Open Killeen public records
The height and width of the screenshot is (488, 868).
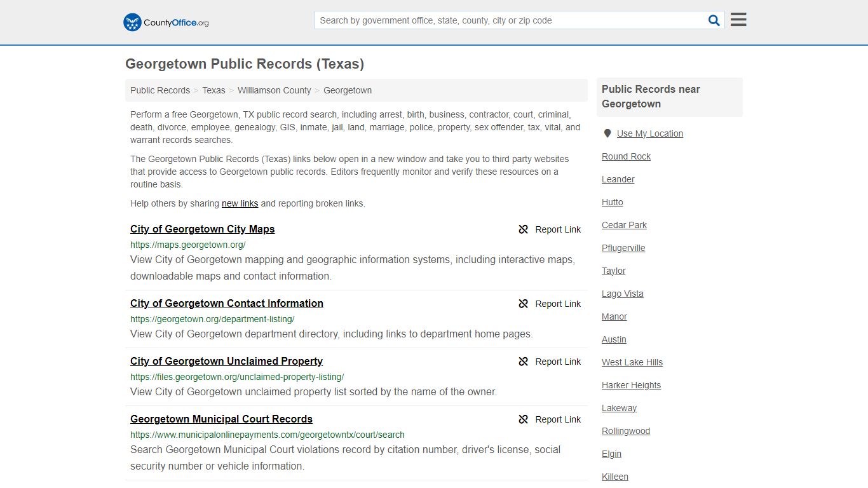coord(615,477)
